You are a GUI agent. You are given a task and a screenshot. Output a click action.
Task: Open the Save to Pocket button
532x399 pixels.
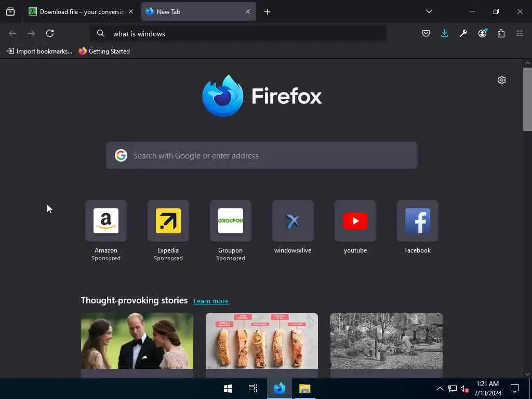tap(426, 33)
